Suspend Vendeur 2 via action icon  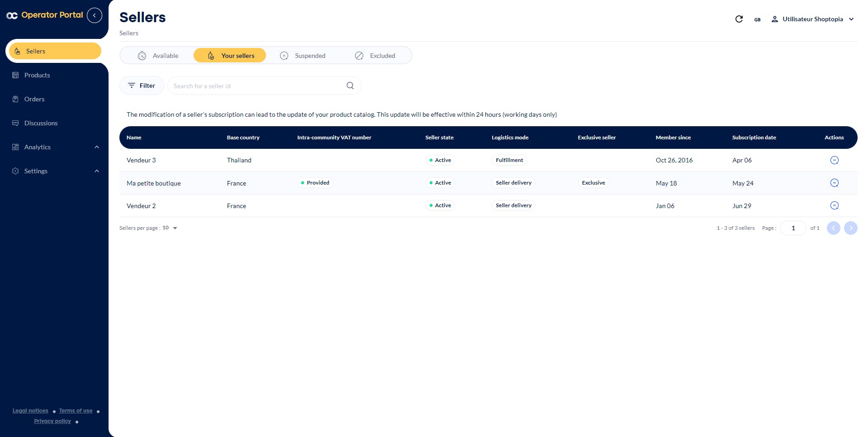(835, 205)
